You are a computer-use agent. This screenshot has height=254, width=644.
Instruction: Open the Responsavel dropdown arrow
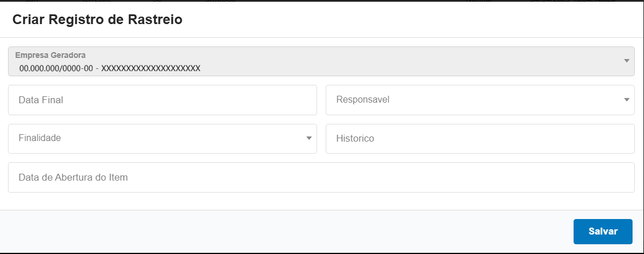point(626,100)
